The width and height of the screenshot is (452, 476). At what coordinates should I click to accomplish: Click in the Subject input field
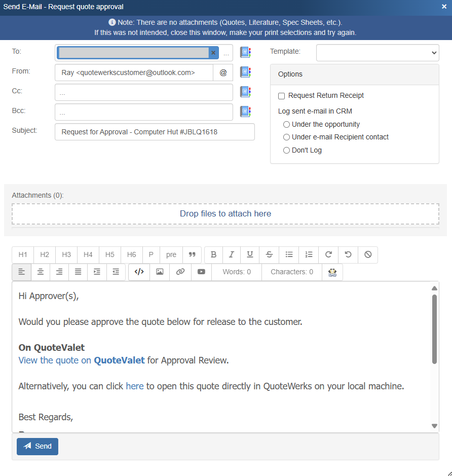point(155,132)
